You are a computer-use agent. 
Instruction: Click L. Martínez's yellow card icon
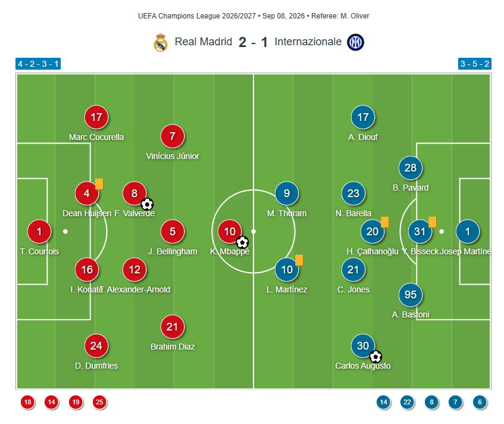tap(299, 260)
